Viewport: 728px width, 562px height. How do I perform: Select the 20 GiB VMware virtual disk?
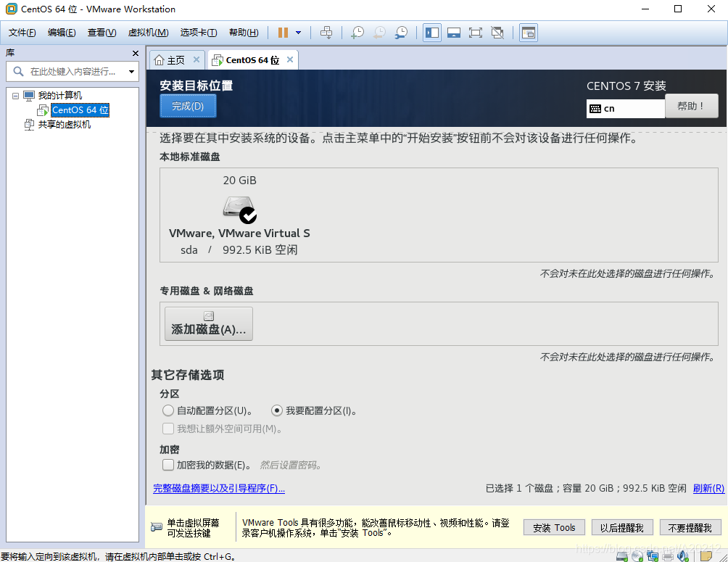point(239,215)
